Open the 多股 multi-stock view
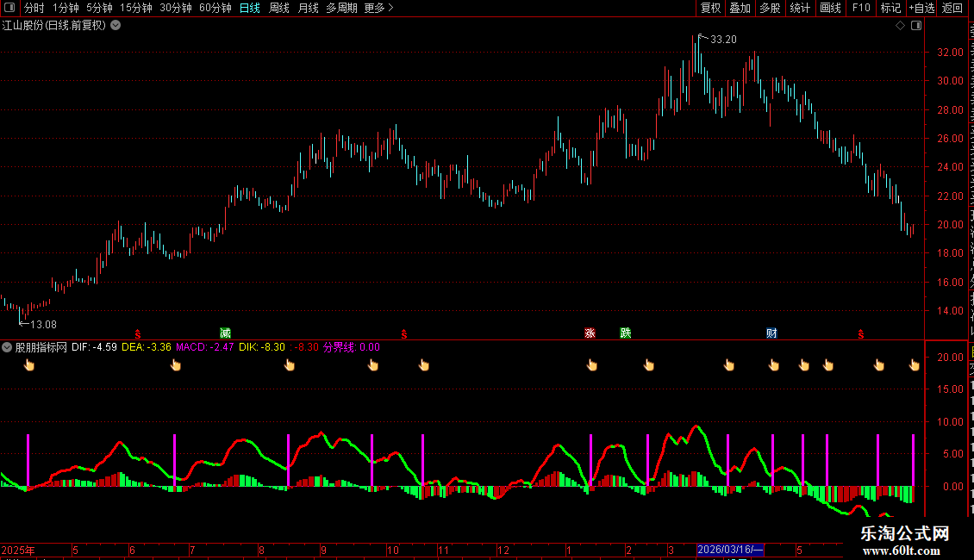 point(771,8)
